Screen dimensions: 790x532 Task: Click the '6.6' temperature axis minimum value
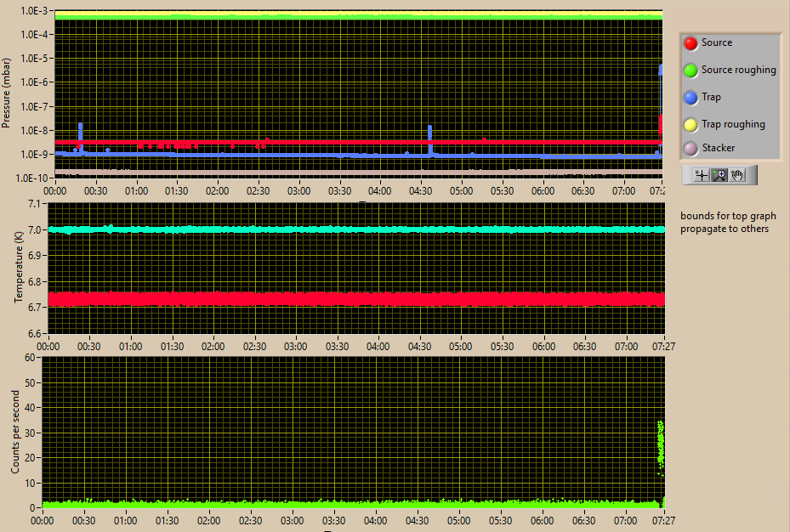point(34,334)
